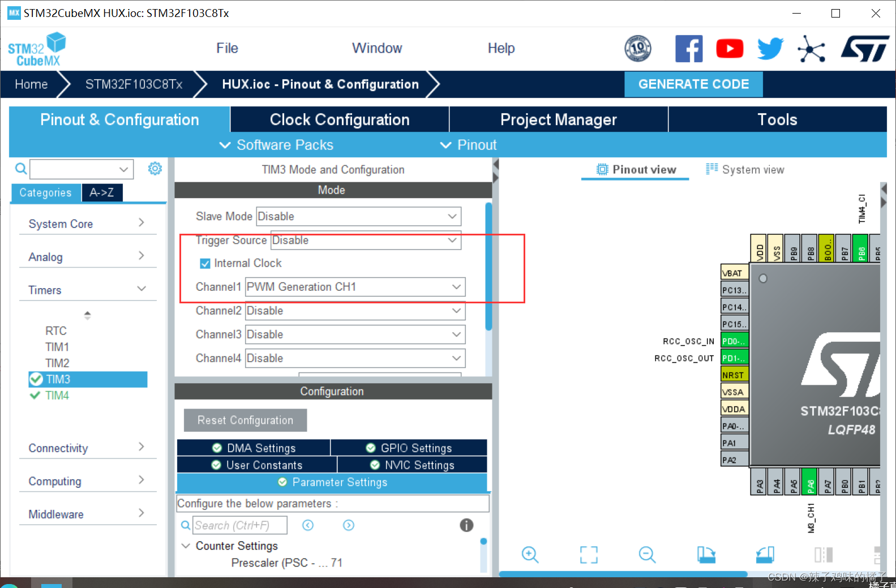Switch to the Tools tab
Screen dimensions: 896x588
point(778,119)
